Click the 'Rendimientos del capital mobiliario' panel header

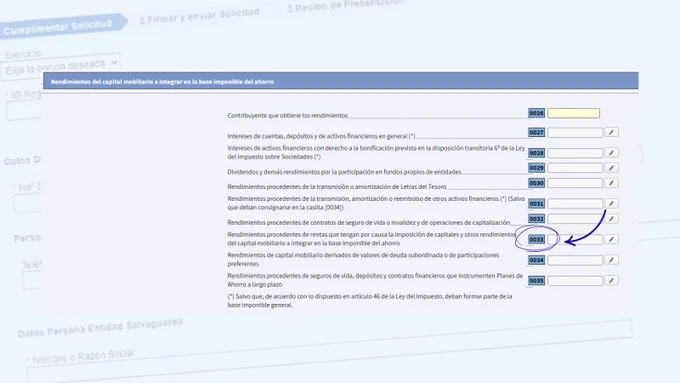(x=340, y=81)
